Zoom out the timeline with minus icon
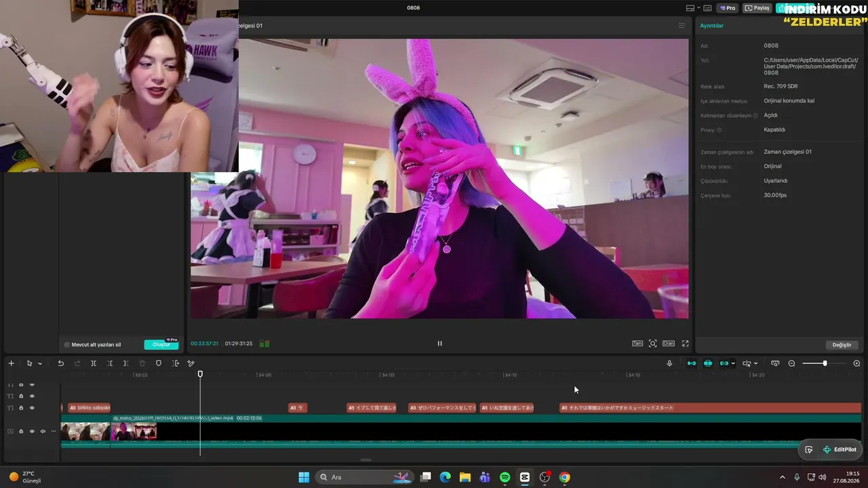 click(x=791, y=363)
